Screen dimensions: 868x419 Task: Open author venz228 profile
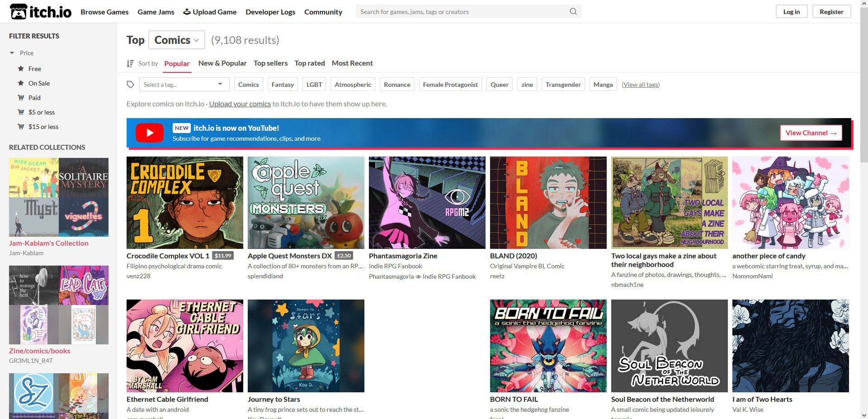point(138,276)
